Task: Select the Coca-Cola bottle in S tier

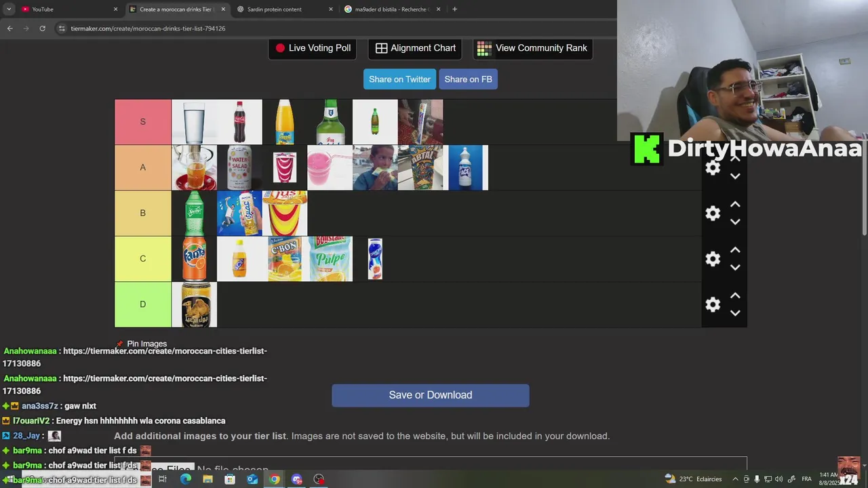Action: (239, 122)
